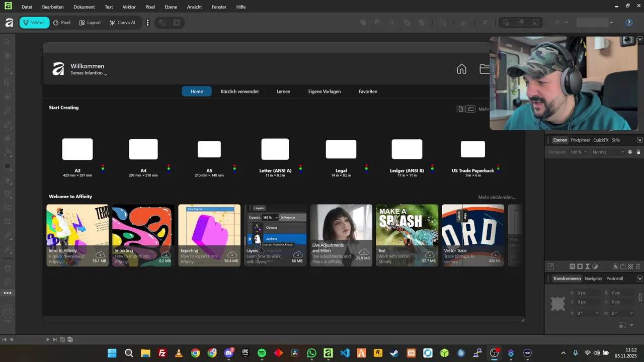Switch to the Lernen tab
Viewport: 644px width, 362px height.
(283, 92)
